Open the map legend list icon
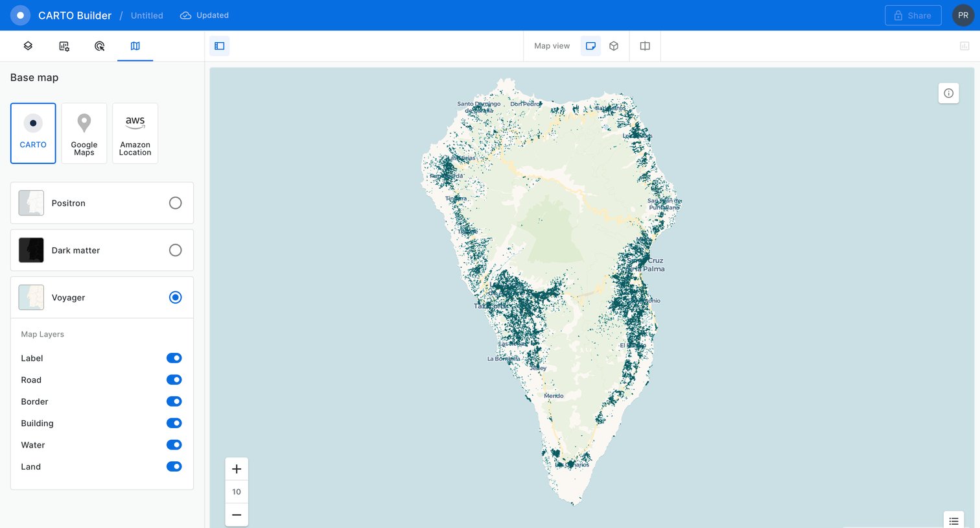Screen dimensions: 980x528 (x=953, y=520)
